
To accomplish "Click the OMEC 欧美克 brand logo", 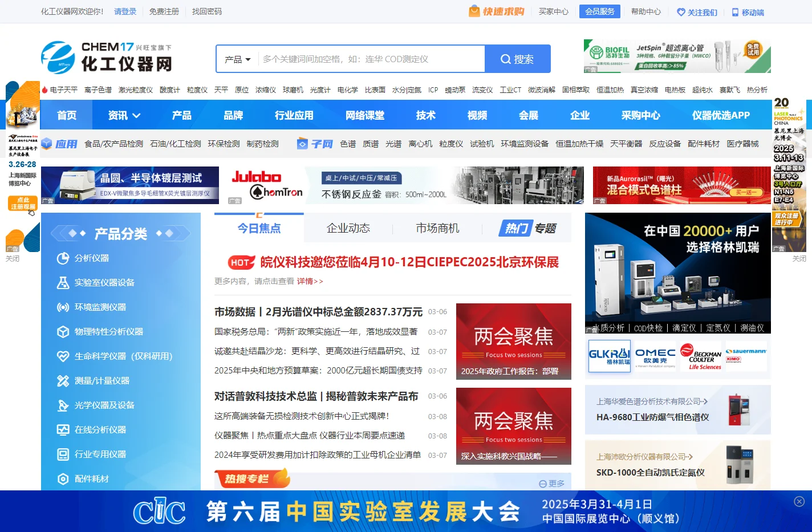I will (x=655, y=356).
